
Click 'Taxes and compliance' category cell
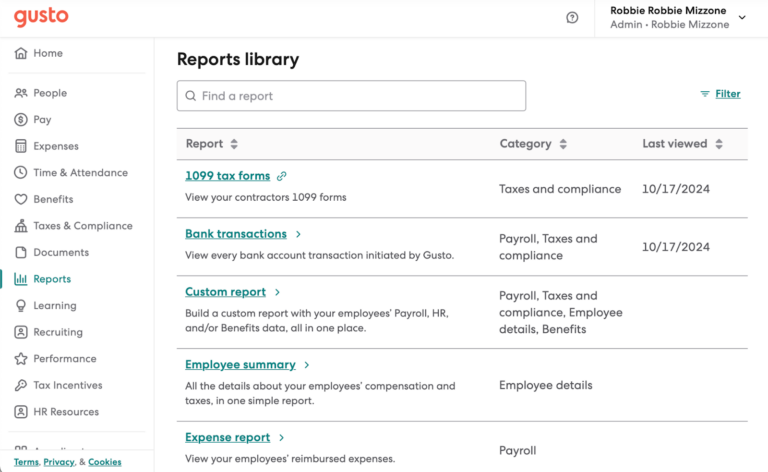[560, 189]
